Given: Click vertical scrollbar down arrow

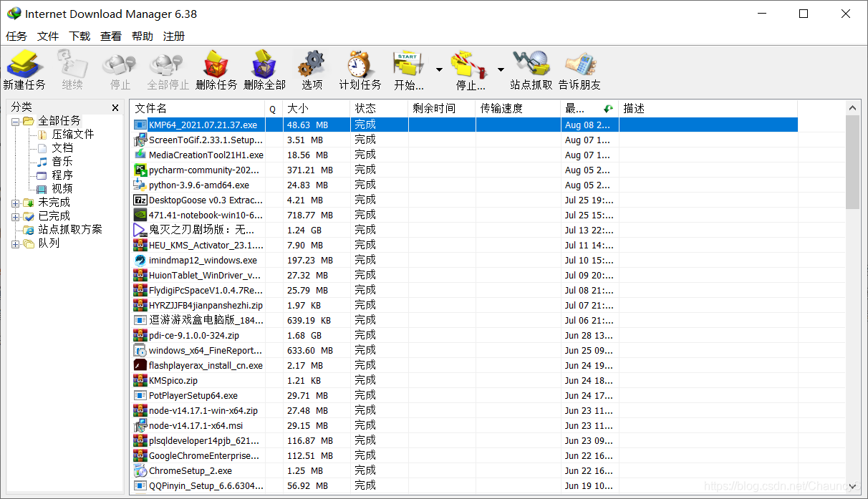Looking at the screenshot, I should click(852, 486).
